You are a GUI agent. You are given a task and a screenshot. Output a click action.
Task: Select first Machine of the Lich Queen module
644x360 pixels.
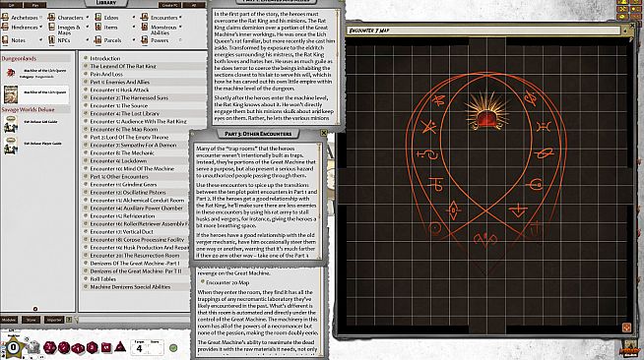tap(35, 73)
